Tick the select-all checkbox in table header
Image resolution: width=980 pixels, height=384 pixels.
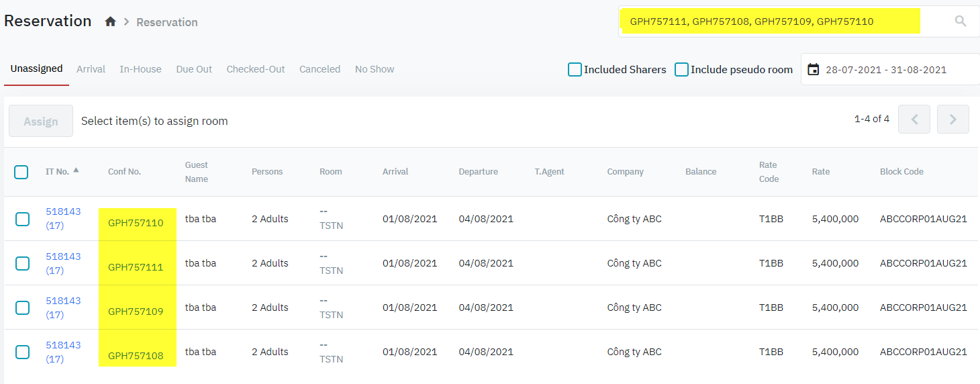pyautogui.click(x=21, y=172)
